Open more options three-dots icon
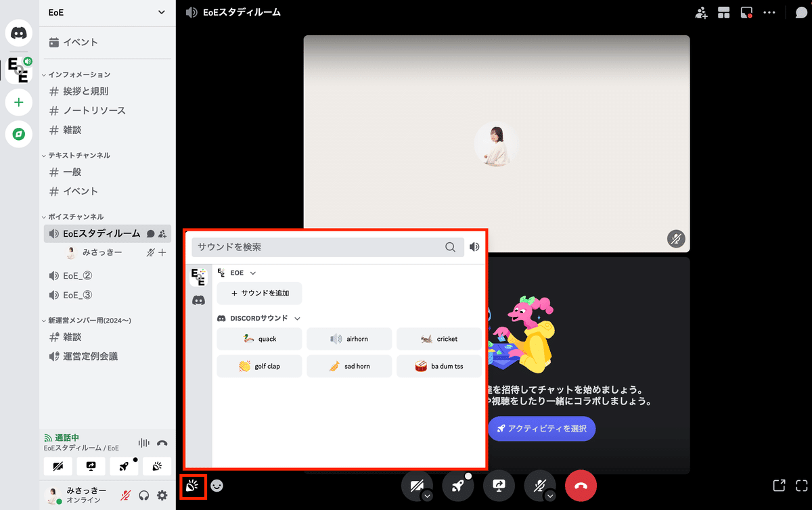The height and width of the screenshot is (510, 812). 769,12
